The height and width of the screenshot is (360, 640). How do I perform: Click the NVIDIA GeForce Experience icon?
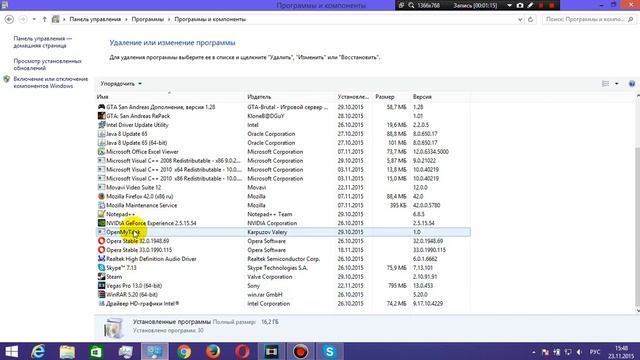[x=101, y=223]
